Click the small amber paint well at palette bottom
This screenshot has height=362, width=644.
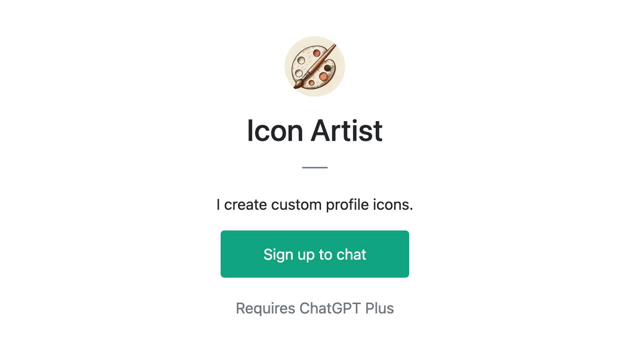(x=312, y=82)
